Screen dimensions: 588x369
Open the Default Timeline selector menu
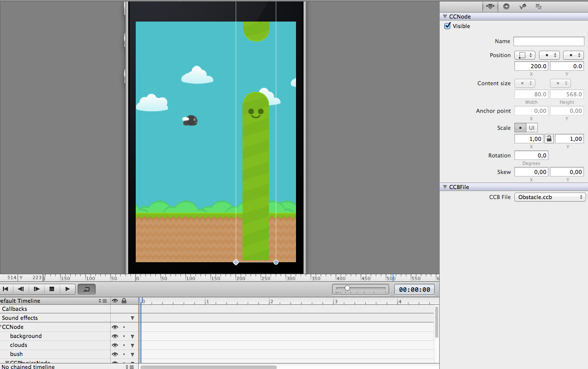coord(102,301)
